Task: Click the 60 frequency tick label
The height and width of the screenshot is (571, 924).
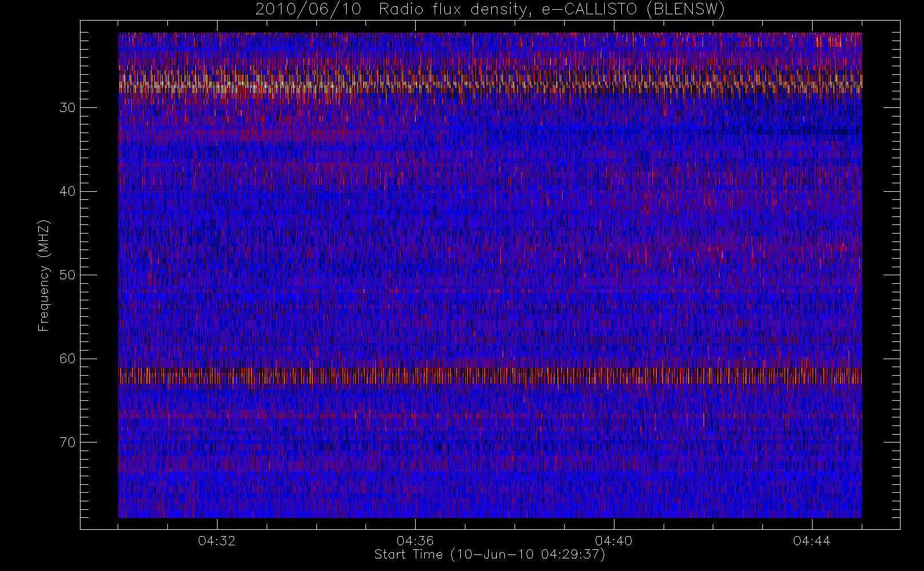Action: click(x=67, y=359)
